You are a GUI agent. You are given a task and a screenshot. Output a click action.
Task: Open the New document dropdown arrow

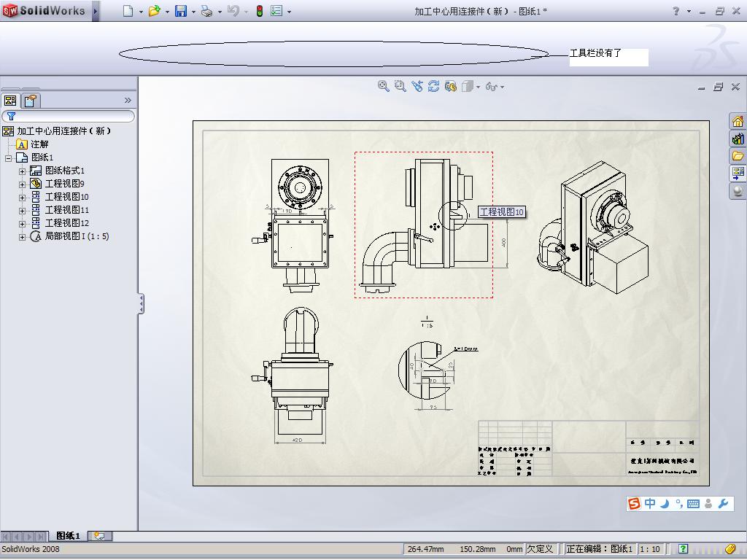coord(141,12)
